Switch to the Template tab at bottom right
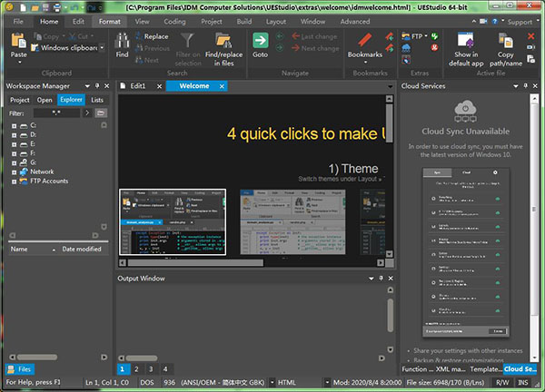The height and width of the screenshot is (392, 545). (486, 369)
